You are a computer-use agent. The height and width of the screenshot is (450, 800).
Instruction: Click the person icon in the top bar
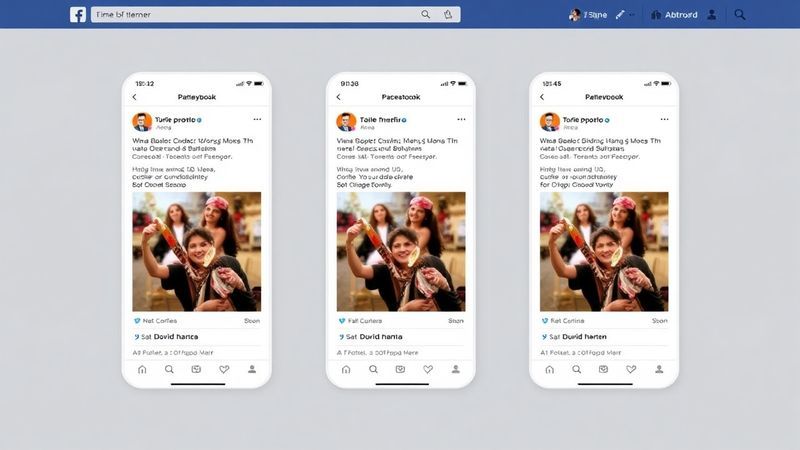coord(712,15)
